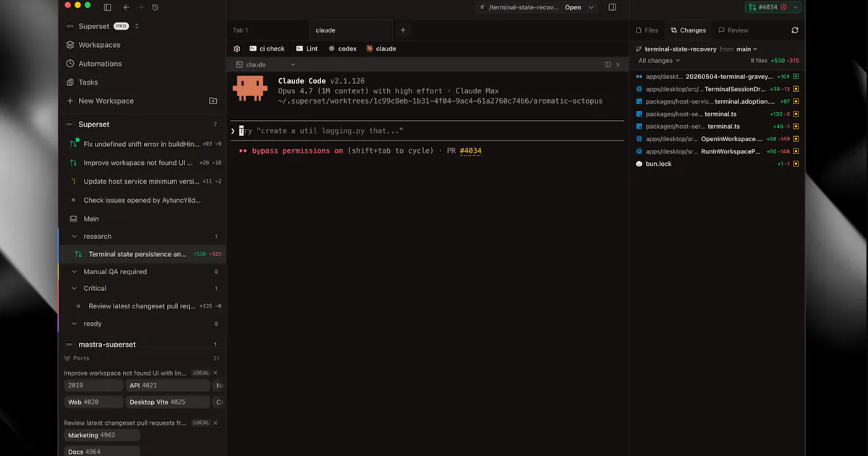This screenshot has width=868, height=456.
Task: Split the claude terminal pane
Action: 608,64
